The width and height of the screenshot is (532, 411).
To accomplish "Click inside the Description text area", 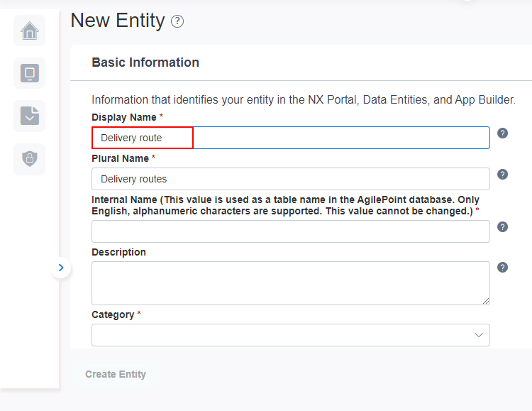I will click(291, 283).
